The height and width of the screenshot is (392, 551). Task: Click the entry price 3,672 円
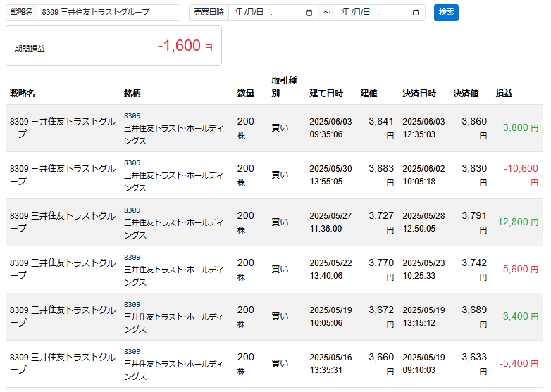point(381,316)
